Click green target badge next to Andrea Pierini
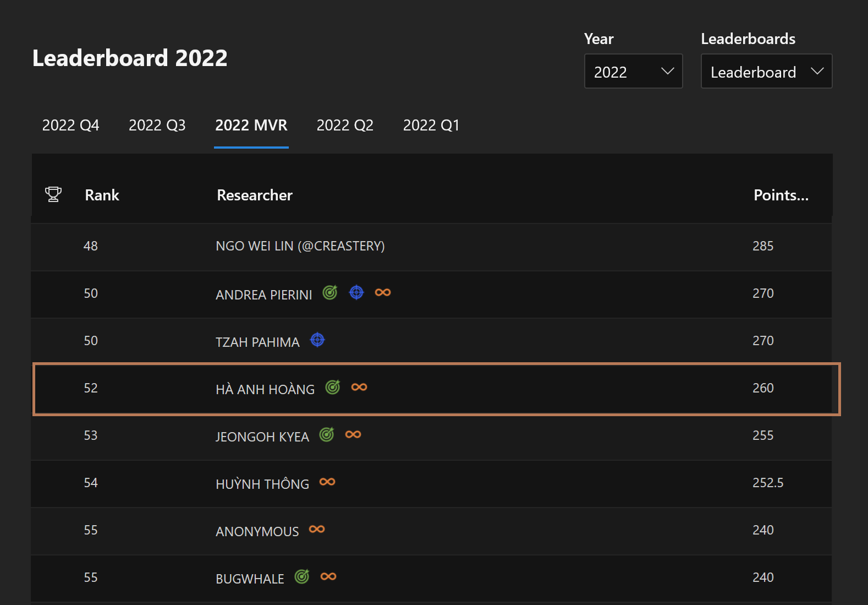This screenshot has width=868, height=605. [x=330, y=292]
